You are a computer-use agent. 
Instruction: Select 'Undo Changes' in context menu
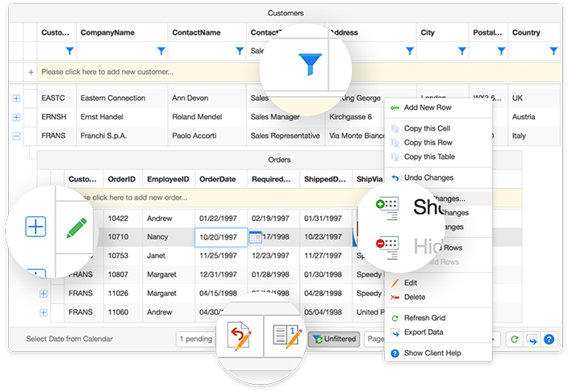click(428, 177)
